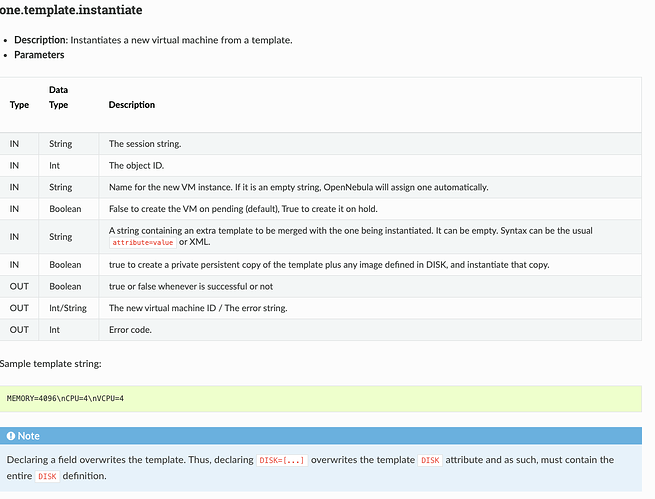Click 'The session string.' cell
Screen dimensions: 655x499
pos(145,144)
